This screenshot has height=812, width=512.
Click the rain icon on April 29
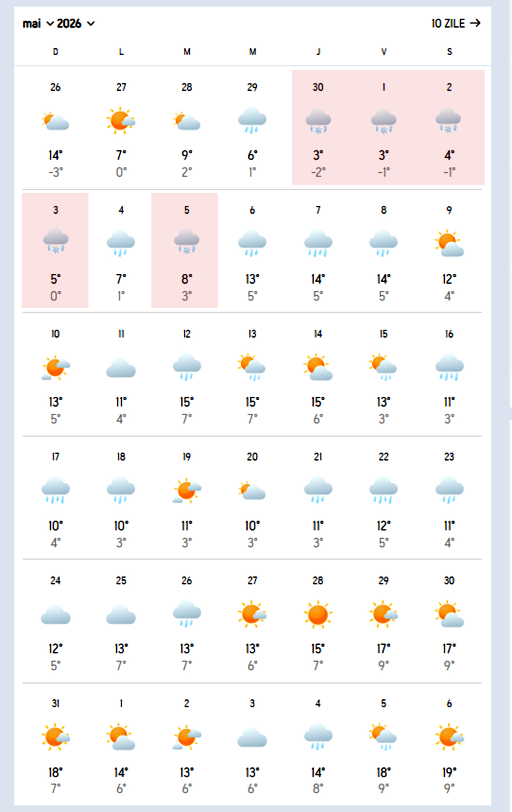point(252,120)
